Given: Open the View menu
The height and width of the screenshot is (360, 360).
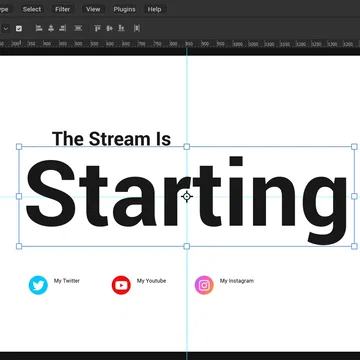Looking at the screenshot, I should coord(93,9).
